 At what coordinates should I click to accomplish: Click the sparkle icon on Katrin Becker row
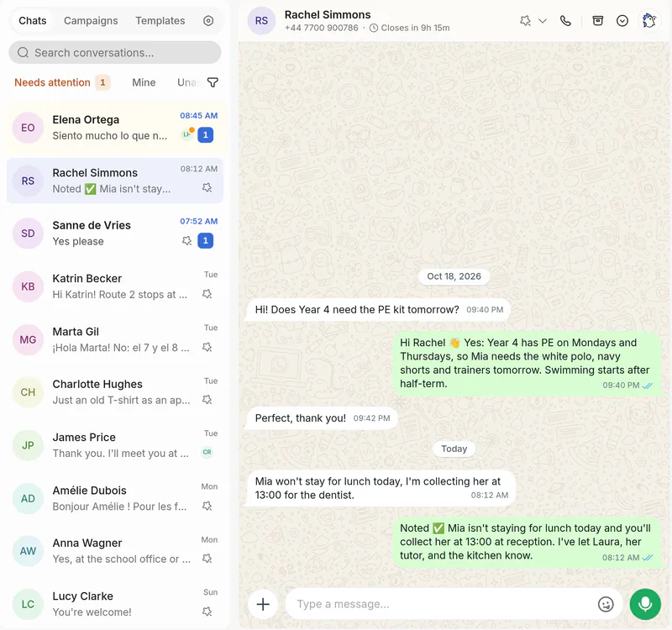pos(207,294)
